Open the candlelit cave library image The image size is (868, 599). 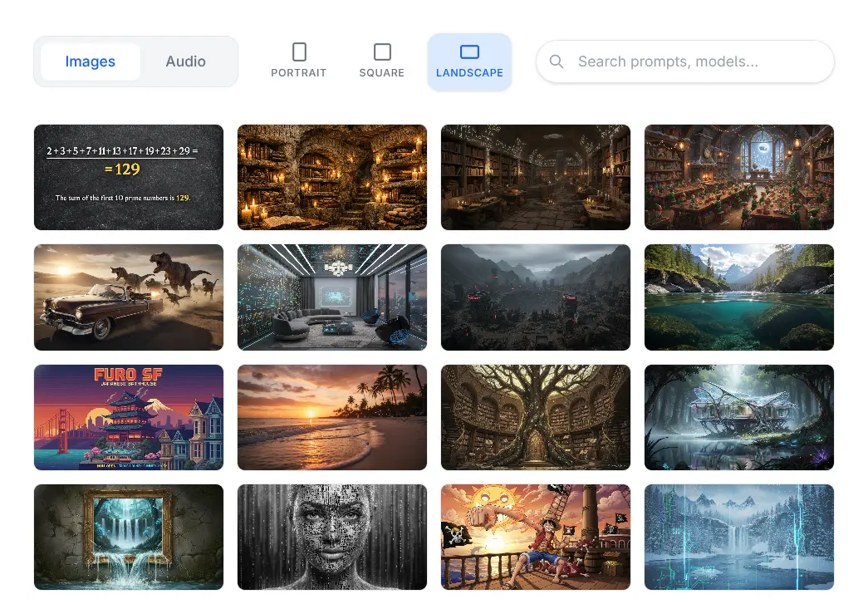pyautogui.click(x=332, y=177)
